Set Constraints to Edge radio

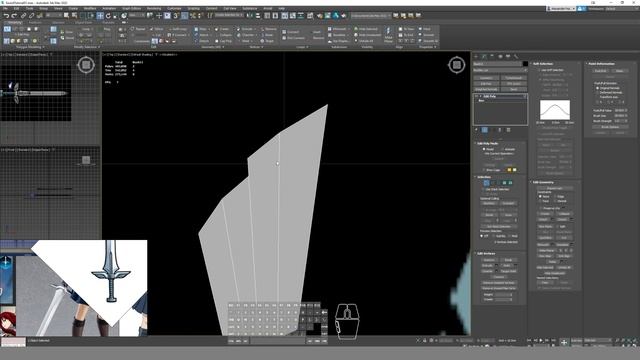pos(555,196)
